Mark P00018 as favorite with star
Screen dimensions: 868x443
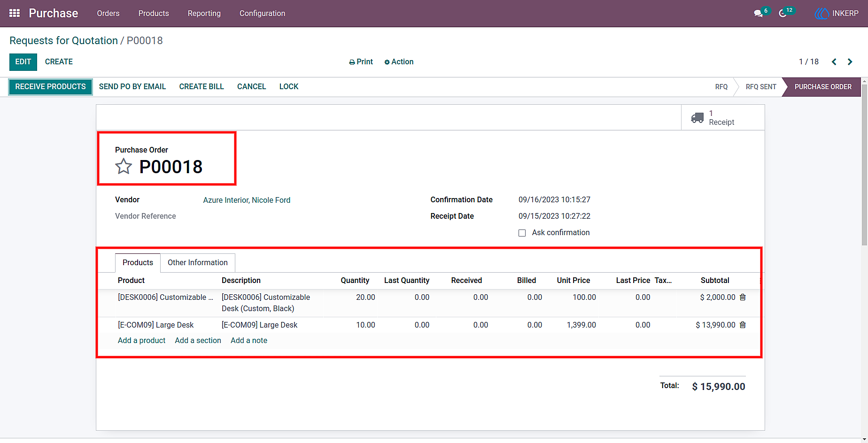click(124, 166)
